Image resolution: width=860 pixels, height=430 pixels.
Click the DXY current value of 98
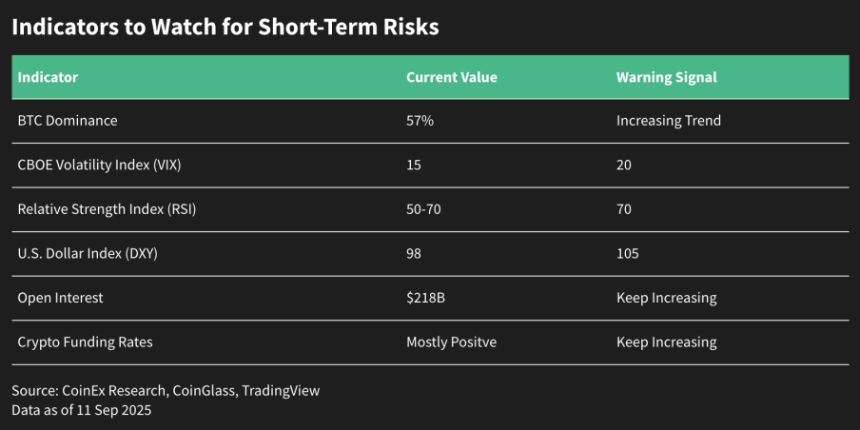414,253
